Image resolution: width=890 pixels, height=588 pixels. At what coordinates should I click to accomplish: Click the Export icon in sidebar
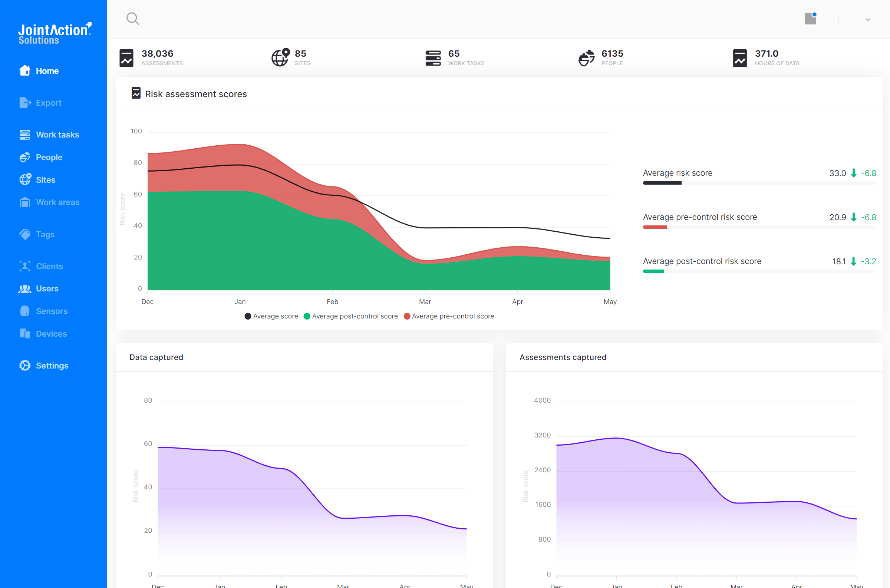click(x=25, y=102)
